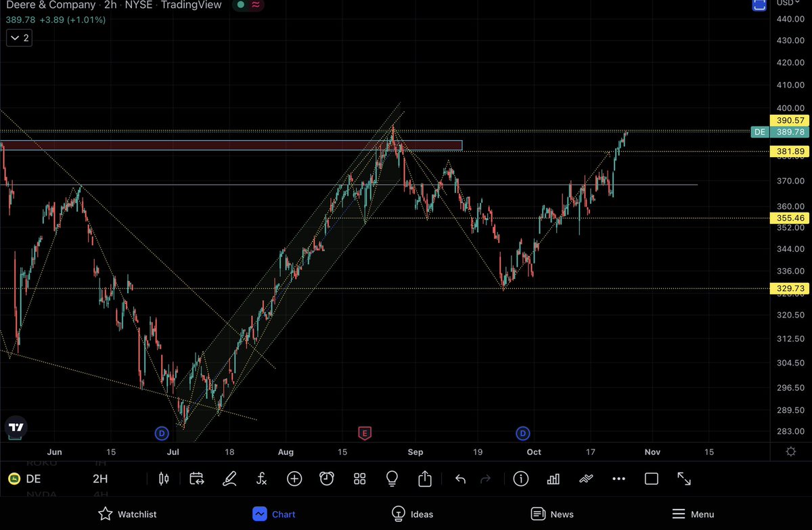This screenshot has width=812, height=530.
Task: Open the bar replay calendar tool
Action: [x=196, y=479]
